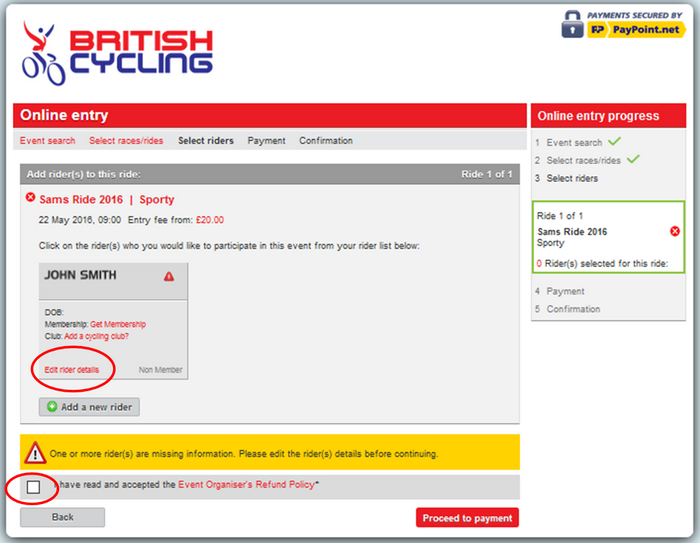
Task: Click the DOB: label on rider card
Action: point(54,312)
